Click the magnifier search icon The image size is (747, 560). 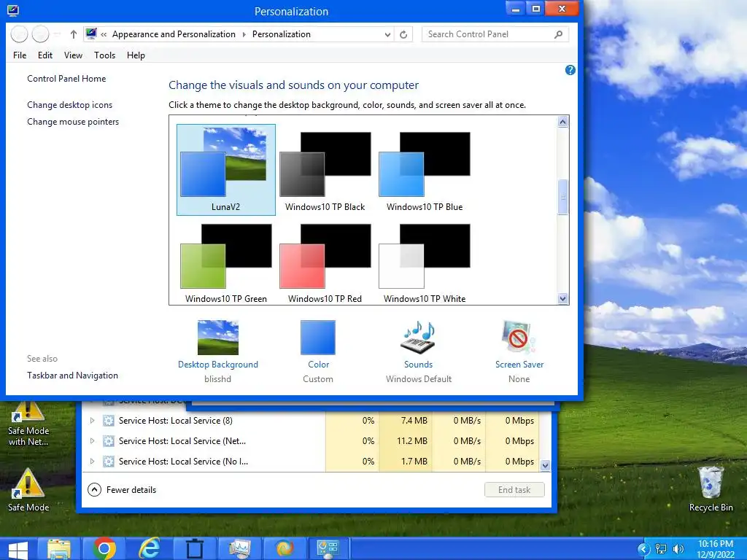click(x=558, y=34)
